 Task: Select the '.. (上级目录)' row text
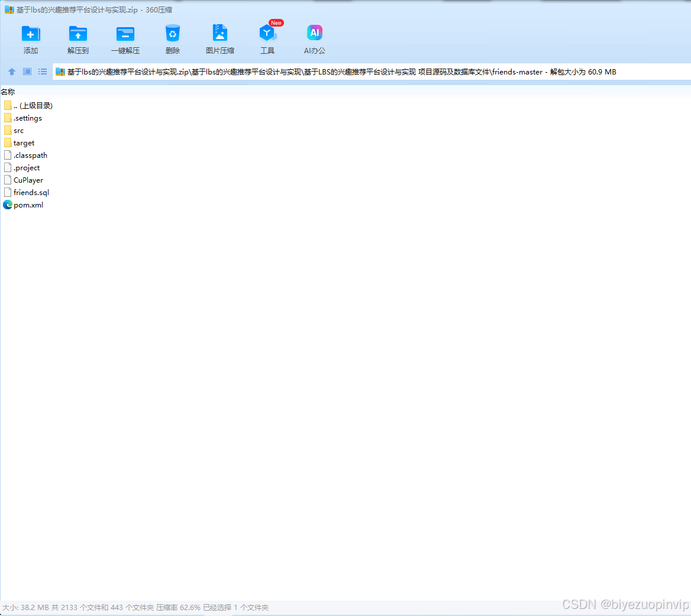[33, 106]
